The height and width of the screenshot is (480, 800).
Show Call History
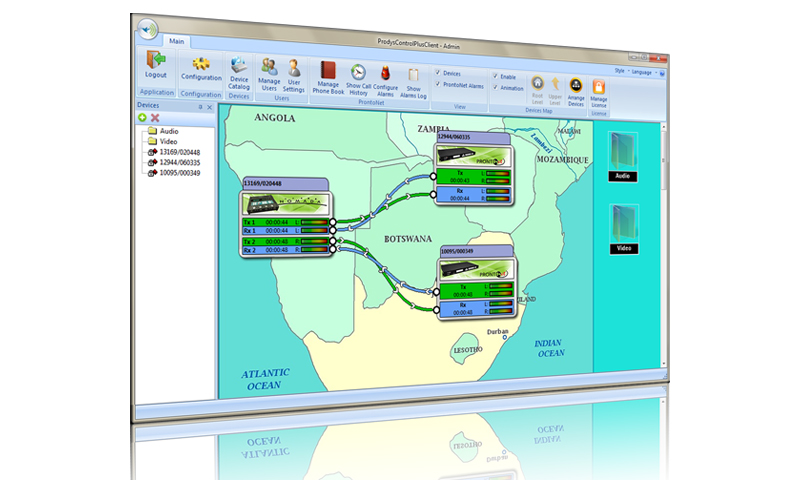coord(358,77)
